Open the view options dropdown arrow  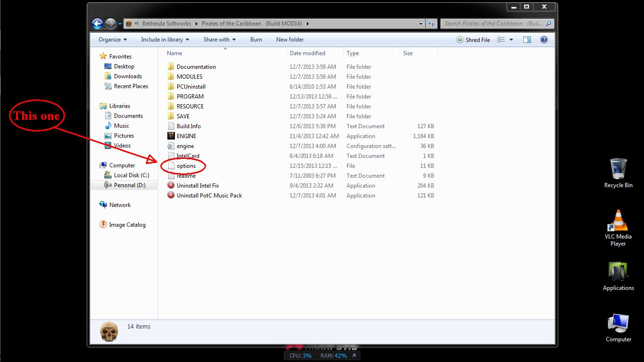coord(511,40)
